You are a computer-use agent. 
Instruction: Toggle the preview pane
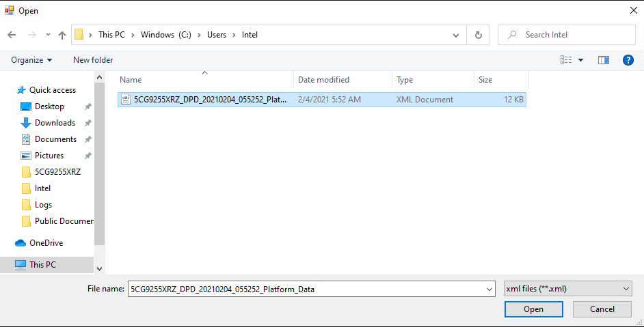coord(604,60)
